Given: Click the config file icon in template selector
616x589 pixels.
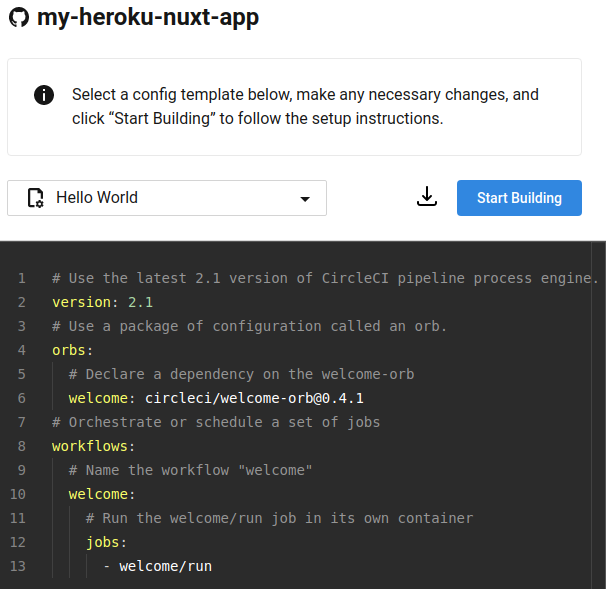Looking at the screenshot, I should tap(36, 198).
